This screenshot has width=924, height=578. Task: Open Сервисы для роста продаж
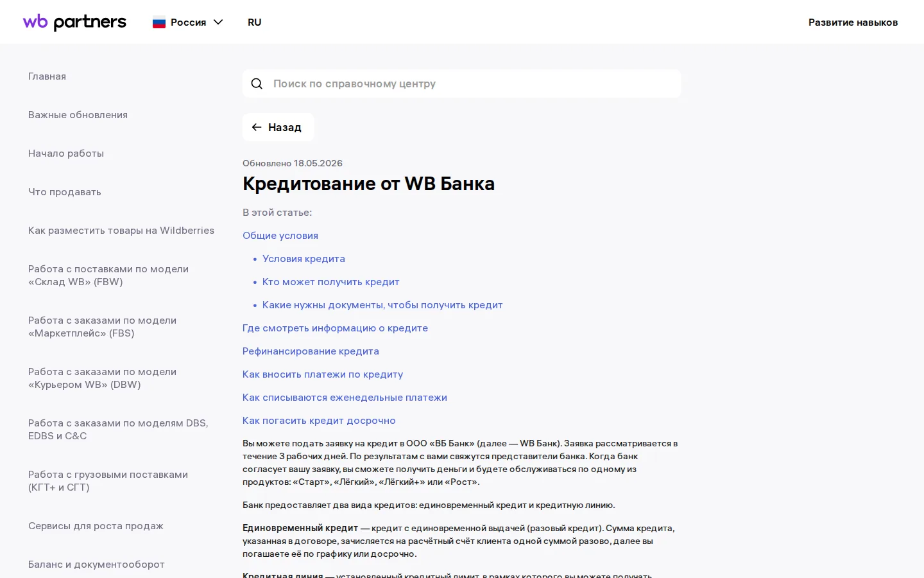pyautogui.click(x=96, y=526)
